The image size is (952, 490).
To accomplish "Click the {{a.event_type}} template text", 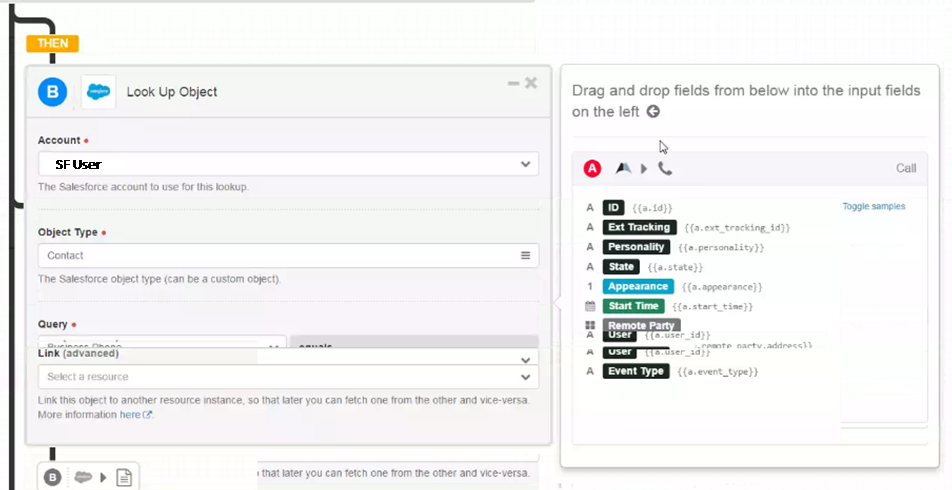I will [x=718, y=372].
